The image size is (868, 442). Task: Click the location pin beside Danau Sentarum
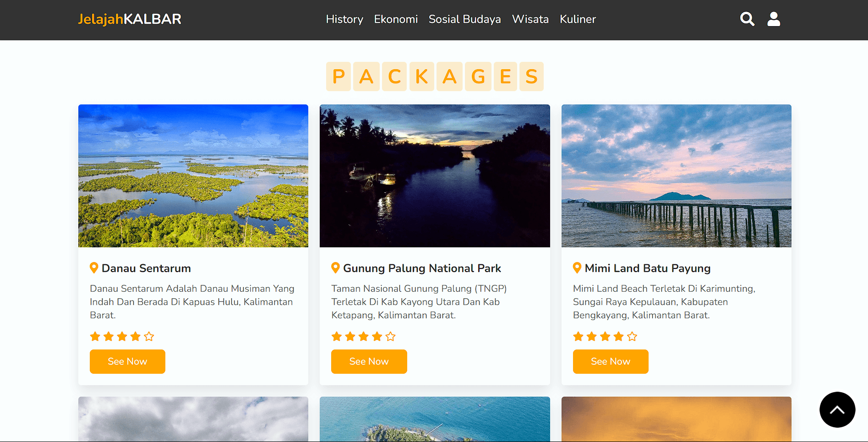point(94,268)
